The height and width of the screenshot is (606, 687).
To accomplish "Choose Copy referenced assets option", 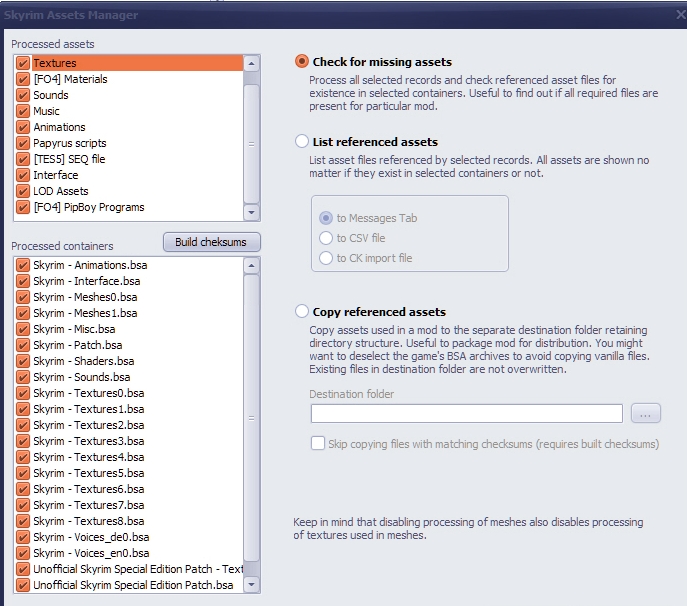I will pyautogui.click(x=302, y=312).
